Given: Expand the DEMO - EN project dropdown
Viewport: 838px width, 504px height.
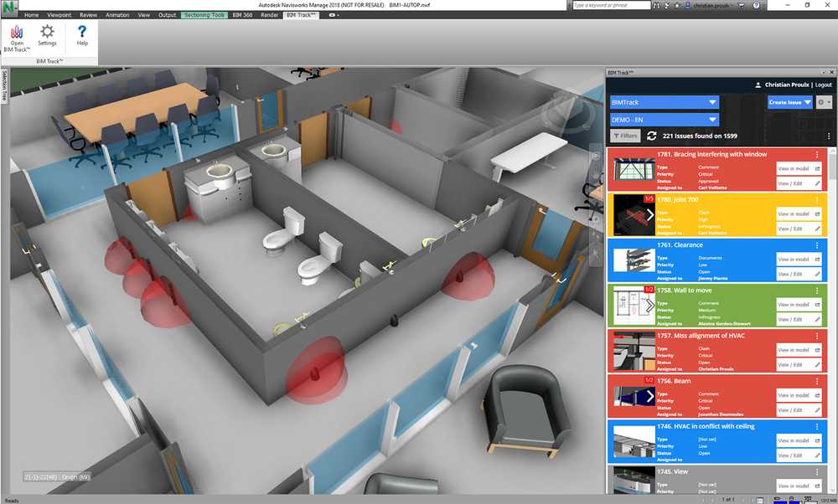Looking at the screenshot, I should [x=665, y=120].
